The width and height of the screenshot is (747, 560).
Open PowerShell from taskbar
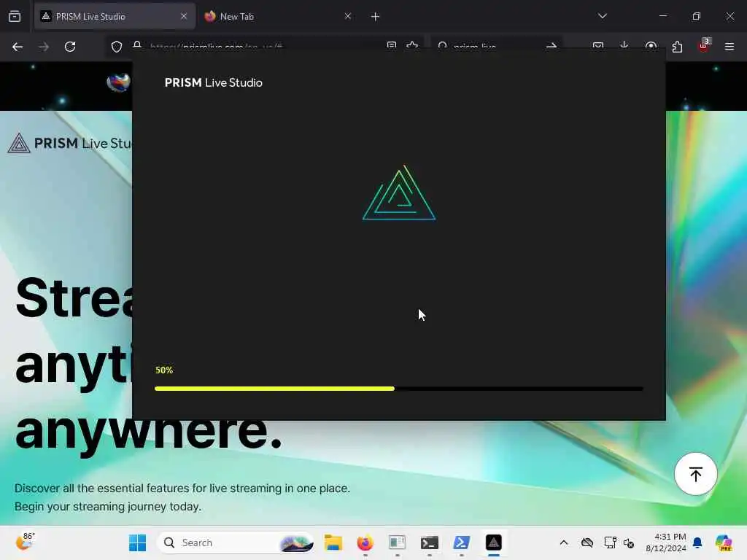[461, 542]
